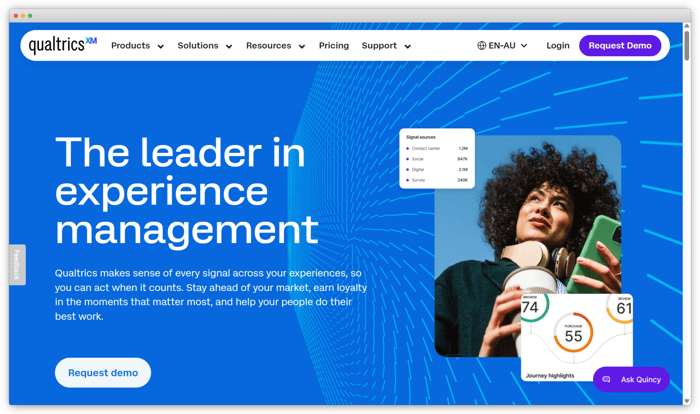Image resolution: width=700 pixels, height=414 pixels.
Task: Click the Review 61 score gauge
Action: click(x=620, y=307)
